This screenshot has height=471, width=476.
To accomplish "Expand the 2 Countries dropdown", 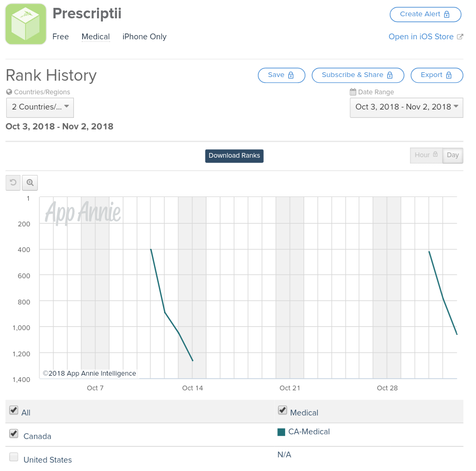I will [x=40, y=107].
